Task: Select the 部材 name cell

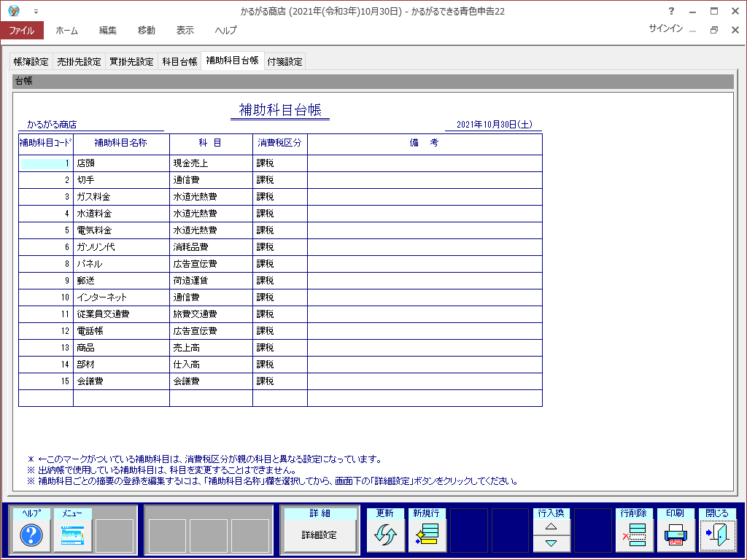Action: point(122,365)
